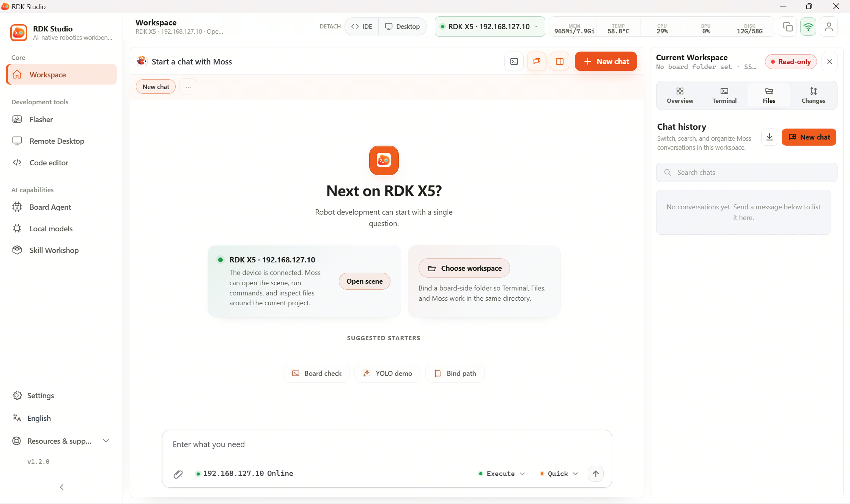This screenshot has height=504, width=850.
Task: Download chat history
Action: [x=770, y=137]
